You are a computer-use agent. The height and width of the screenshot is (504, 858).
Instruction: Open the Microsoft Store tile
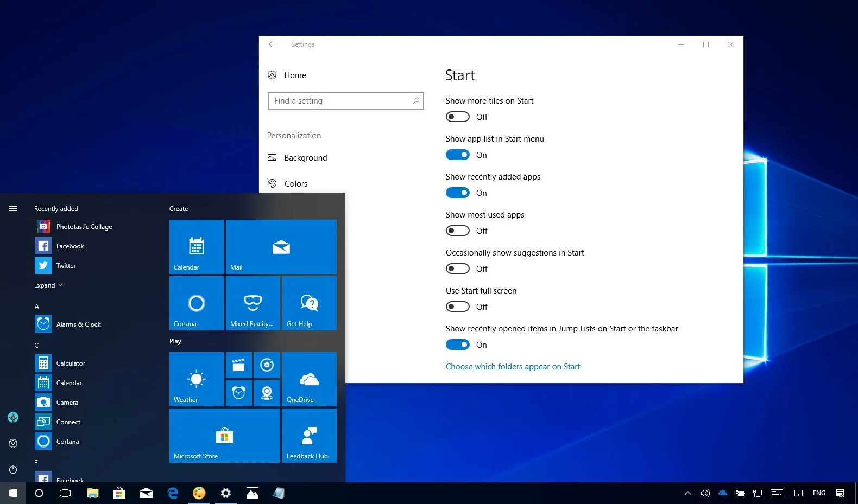(x=225, y=436)
